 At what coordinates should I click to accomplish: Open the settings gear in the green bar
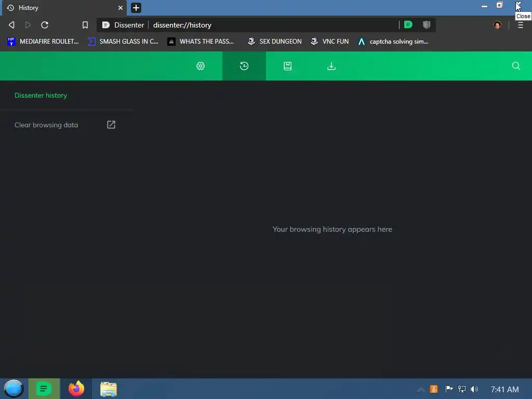click(x=201, y=66)
